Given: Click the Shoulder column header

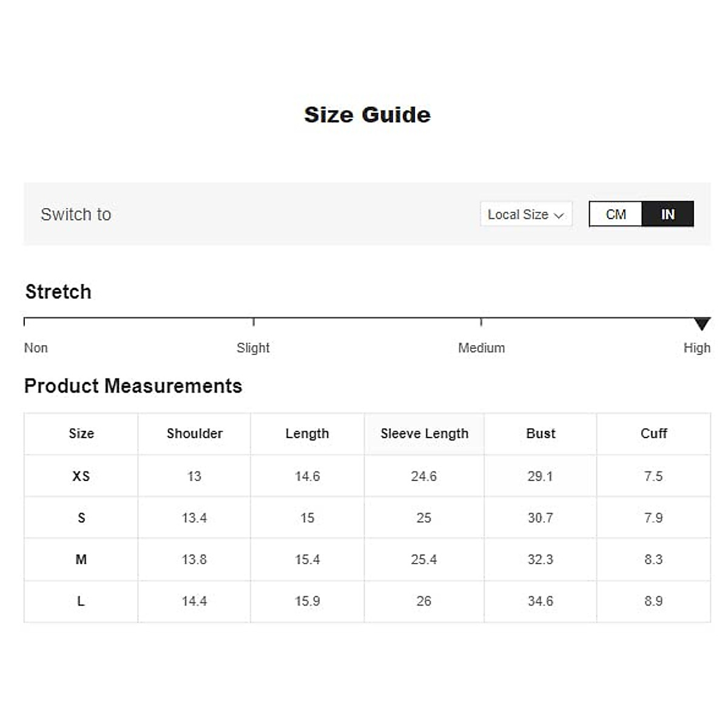Looking at the screenshot, I should (x=194, y=434).
